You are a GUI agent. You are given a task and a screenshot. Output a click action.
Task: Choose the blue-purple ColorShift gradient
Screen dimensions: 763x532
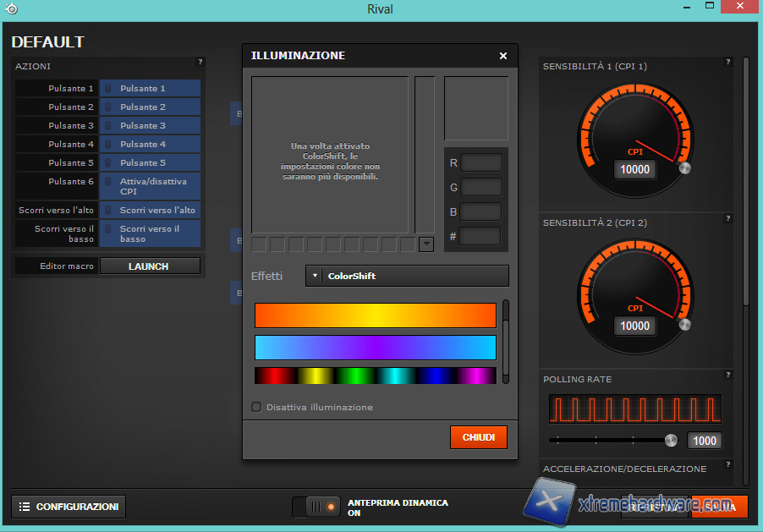(375, 348)
